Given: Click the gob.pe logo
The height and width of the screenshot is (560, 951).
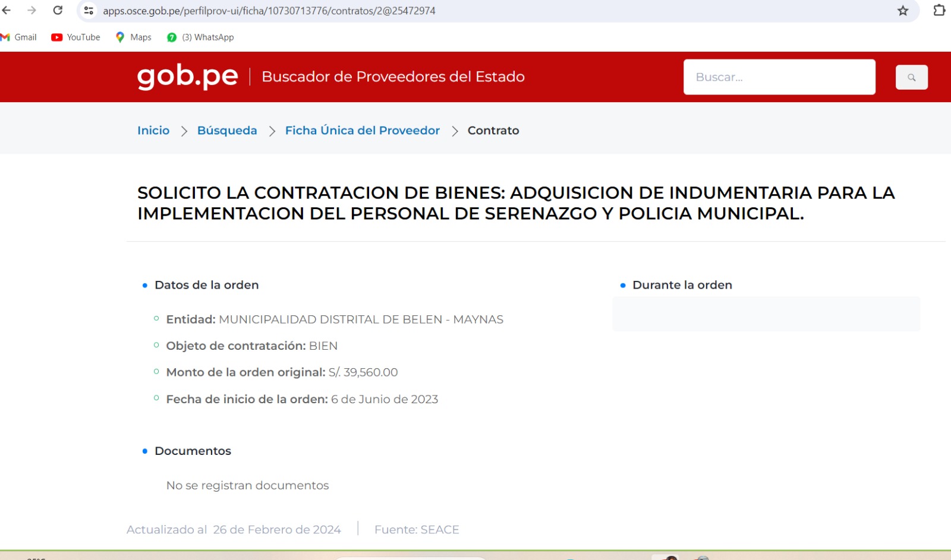Looking at the screenshot, I should point(187,77).
